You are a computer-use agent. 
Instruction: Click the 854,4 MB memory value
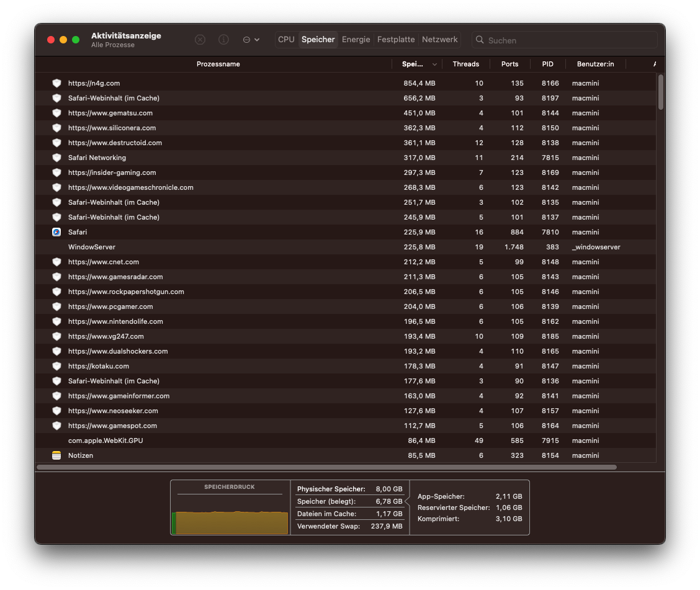(420, 83)
